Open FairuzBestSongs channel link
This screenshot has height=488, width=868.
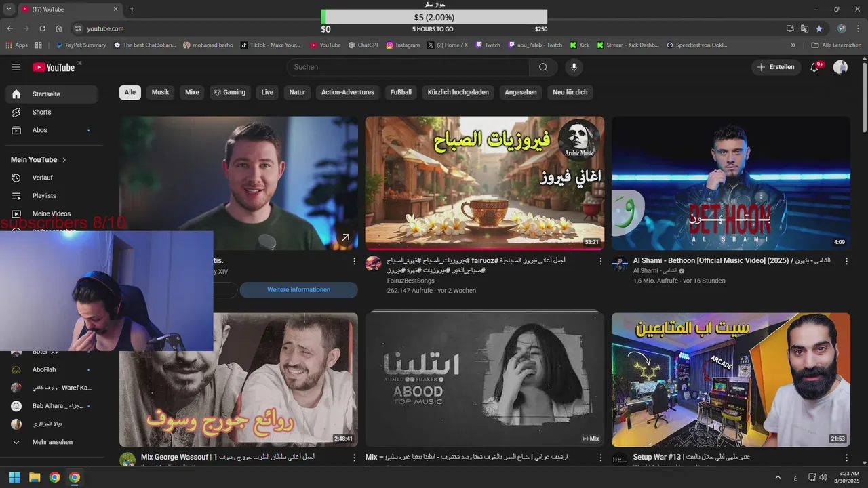pyautogui.click(x=410, y=281)
